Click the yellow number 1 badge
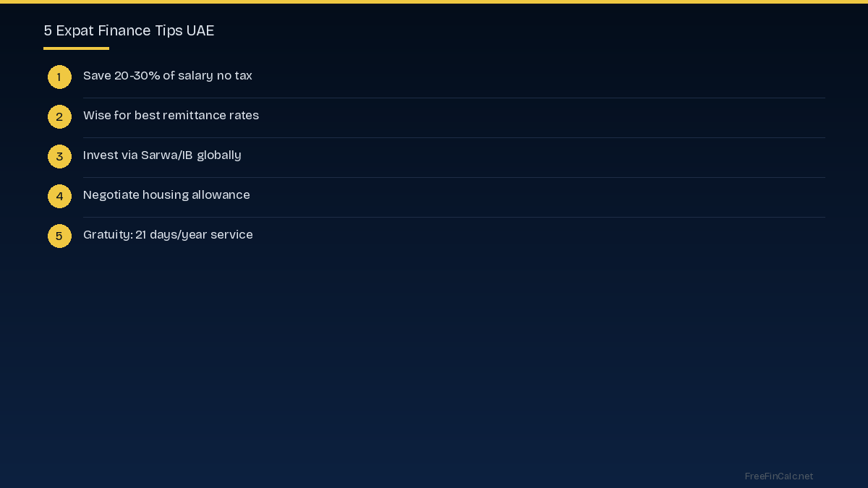 coord(59,77)
